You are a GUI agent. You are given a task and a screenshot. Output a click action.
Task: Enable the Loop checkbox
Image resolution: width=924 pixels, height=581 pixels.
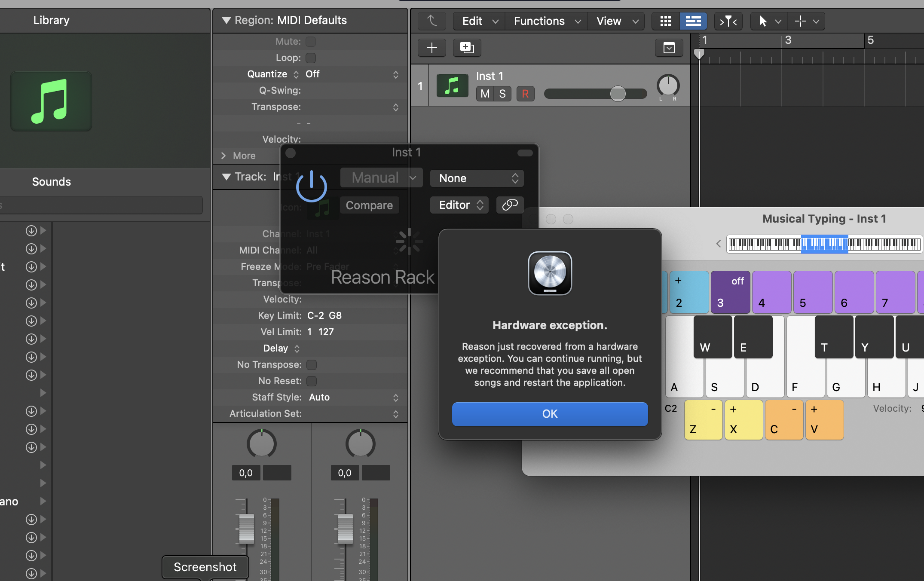pos(311,58)
